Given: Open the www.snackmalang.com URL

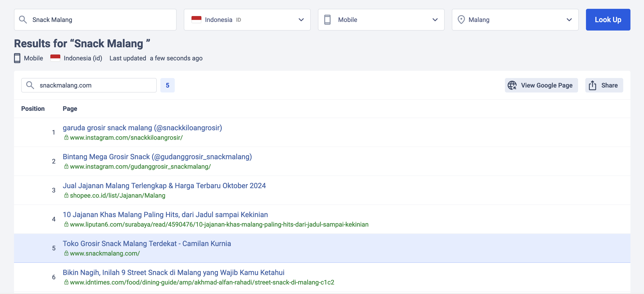Looking at the screenshot, I should [105, 254].
